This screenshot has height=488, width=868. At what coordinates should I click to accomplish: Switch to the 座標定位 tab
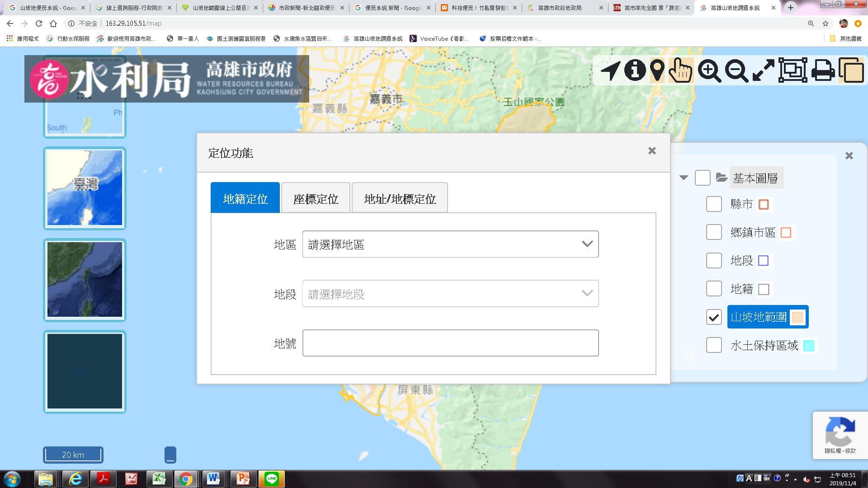(x=316, y=198)
